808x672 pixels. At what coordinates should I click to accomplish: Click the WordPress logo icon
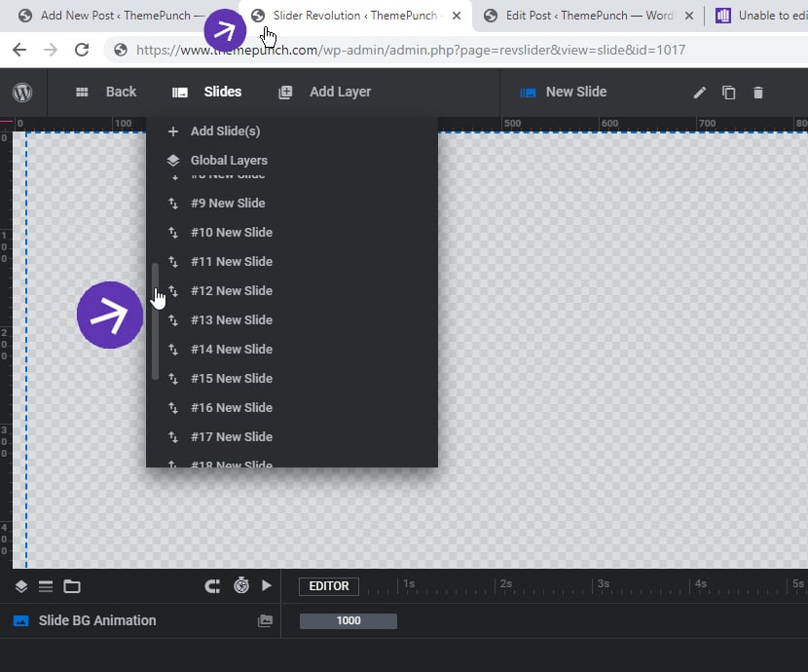[22, 93]
